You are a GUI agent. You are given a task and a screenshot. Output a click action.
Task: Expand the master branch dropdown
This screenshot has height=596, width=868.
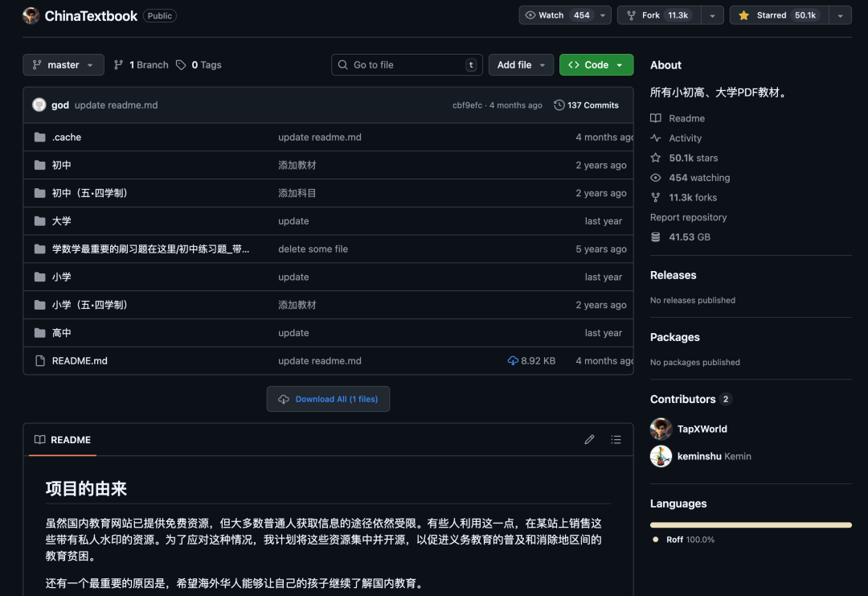63,65
